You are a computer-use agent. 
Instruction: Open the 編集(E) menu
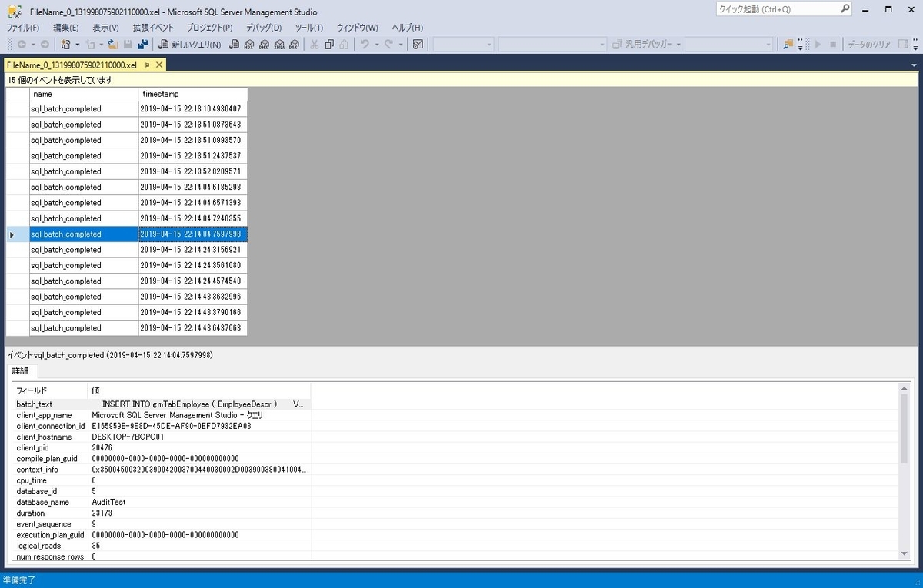[65, 28]
